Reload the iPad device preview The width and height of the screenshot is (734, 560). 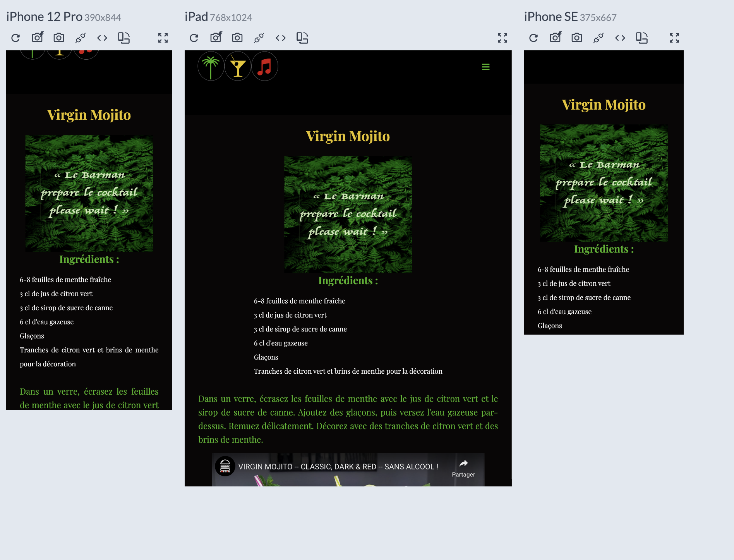click(194, 38)
